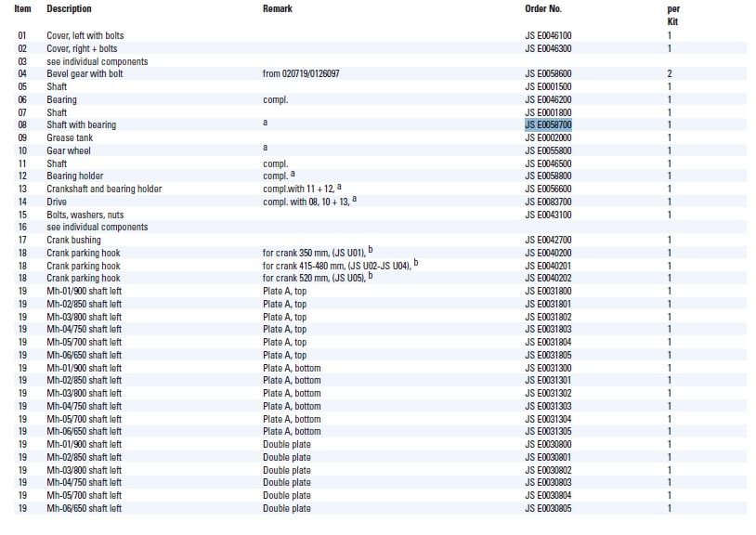This screenshot has height=535, width=756.
Task: Click the Description column header
Action: click(x=70, y=8)
